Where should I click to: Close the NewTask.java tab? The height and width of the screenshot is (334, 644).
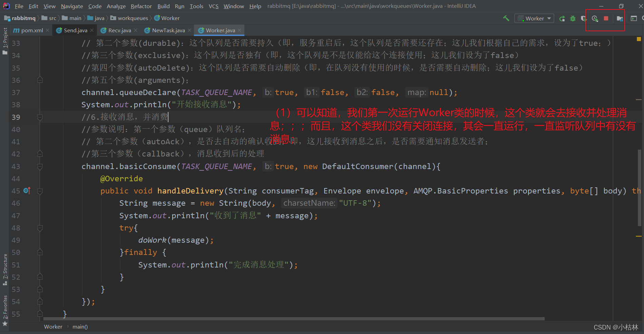[x=189, y=31]
